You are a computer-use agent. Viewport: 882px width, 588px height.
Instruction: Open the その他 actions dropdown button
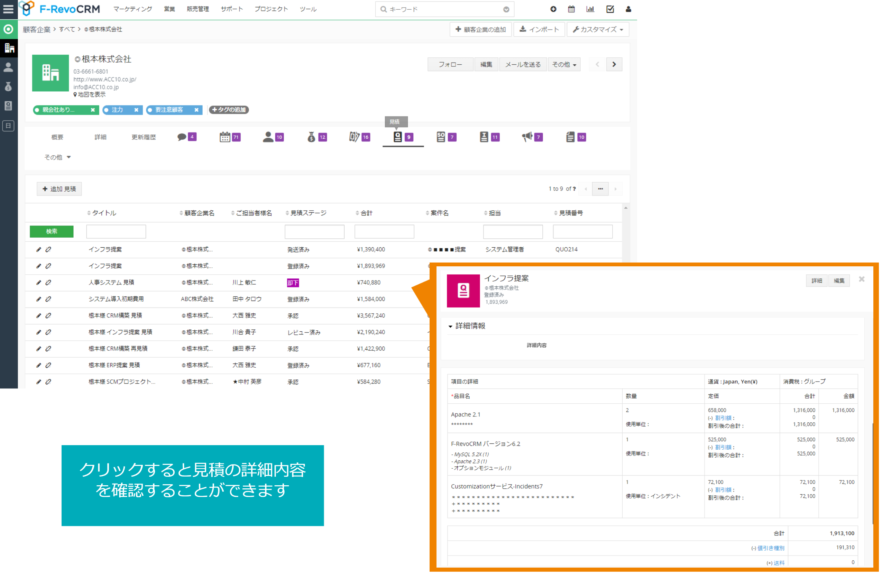coord(564,64)
